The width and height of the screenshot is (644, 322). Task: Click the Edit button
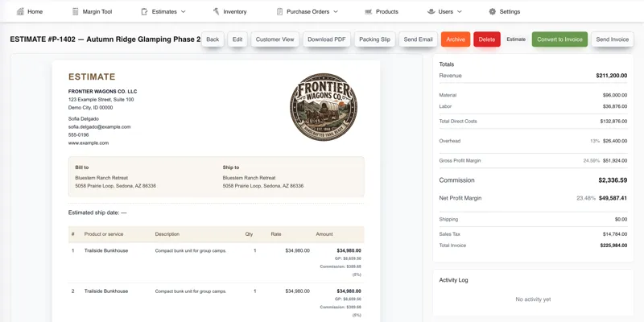point(237,39)
